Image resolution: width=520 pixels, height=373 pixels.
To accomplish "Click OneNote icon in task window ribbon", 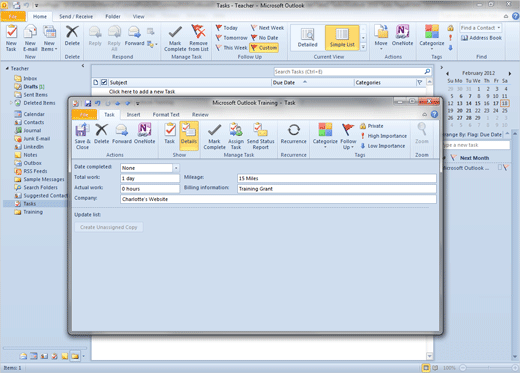I will (144, 134).
